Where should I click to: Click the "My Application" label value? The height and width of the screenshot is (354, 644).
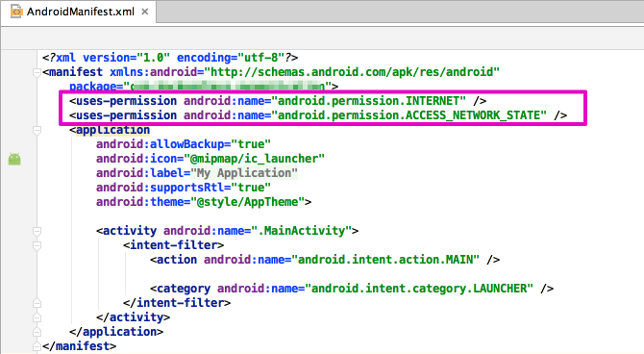pos(244,173)
